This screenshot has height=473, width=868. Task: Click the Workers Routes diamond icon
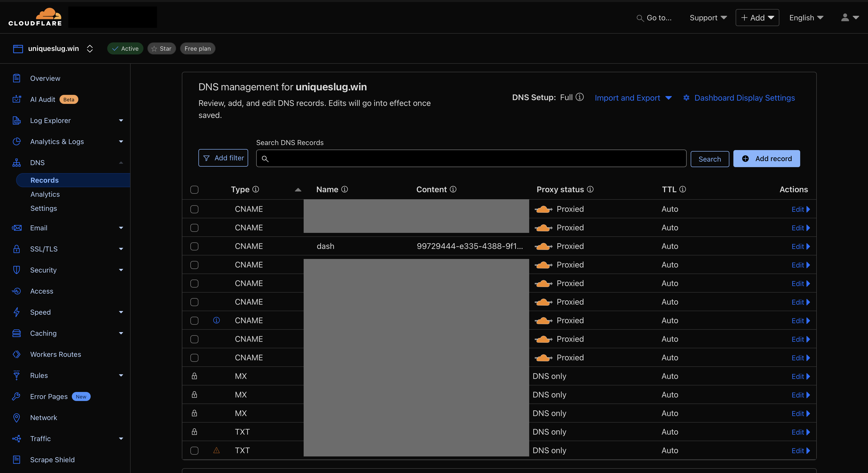(17, 354)
